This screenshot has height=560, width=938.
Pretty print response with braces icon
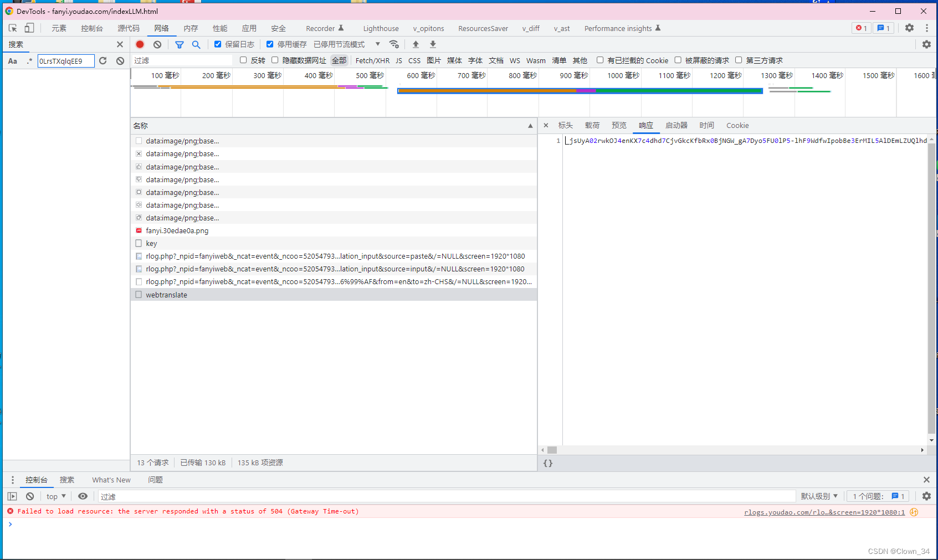point(548,463)
